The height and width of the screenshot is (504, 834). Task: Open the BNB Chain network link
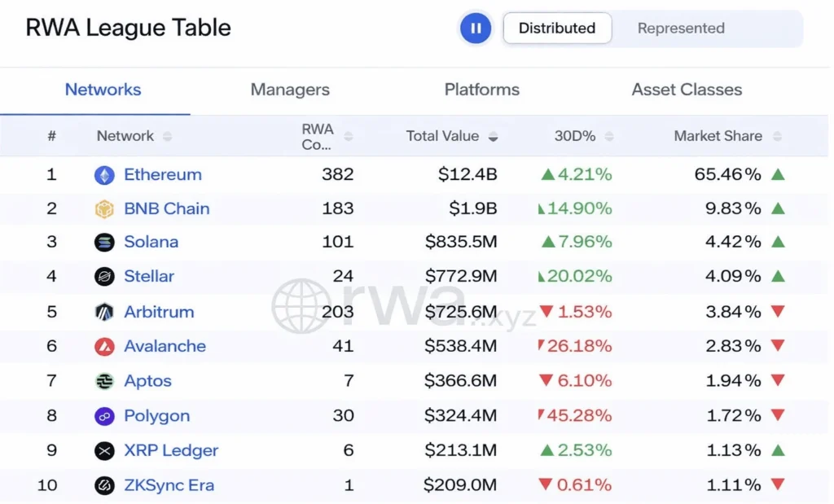click(x=166, y=208)
